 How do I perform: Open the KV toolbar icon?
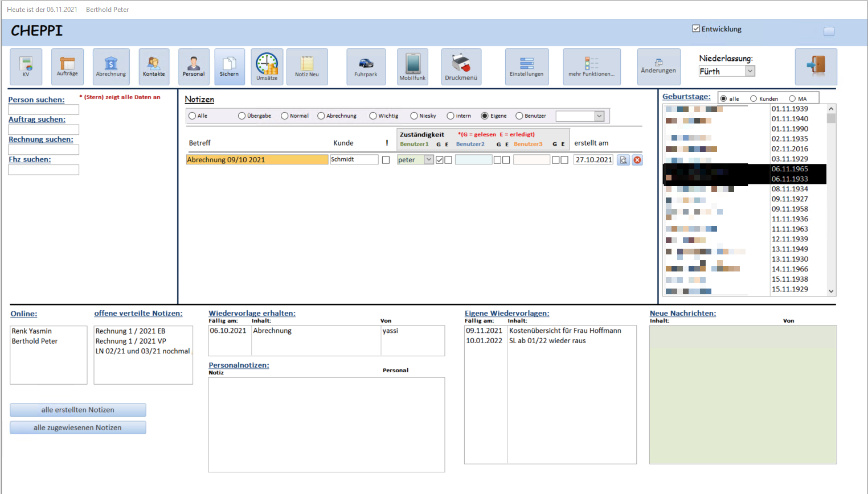click(26, 67)
